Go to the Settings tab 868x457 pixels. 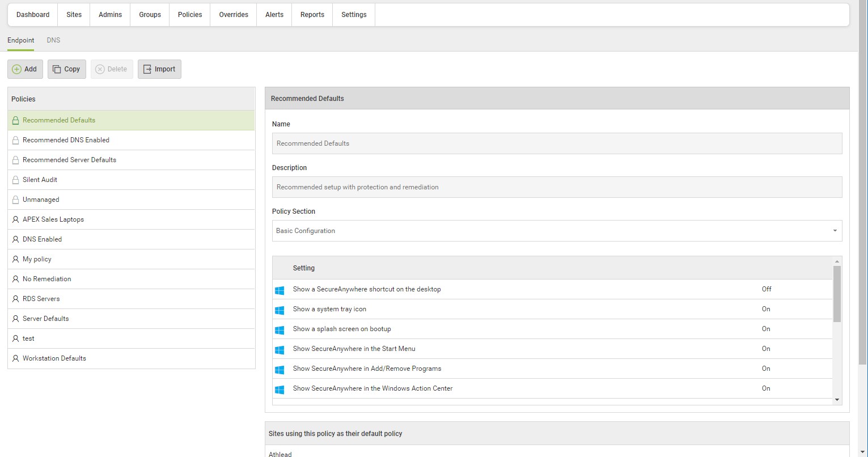354,15
